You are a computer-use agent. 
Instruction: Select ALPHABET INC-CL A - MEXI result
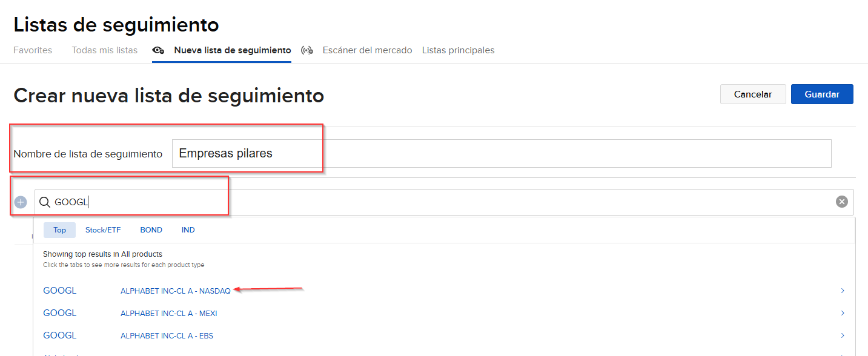pos(169,312)
